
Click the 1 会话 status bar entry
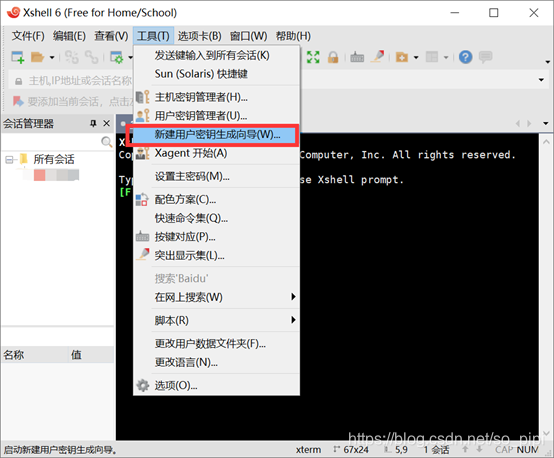(436, 450)
